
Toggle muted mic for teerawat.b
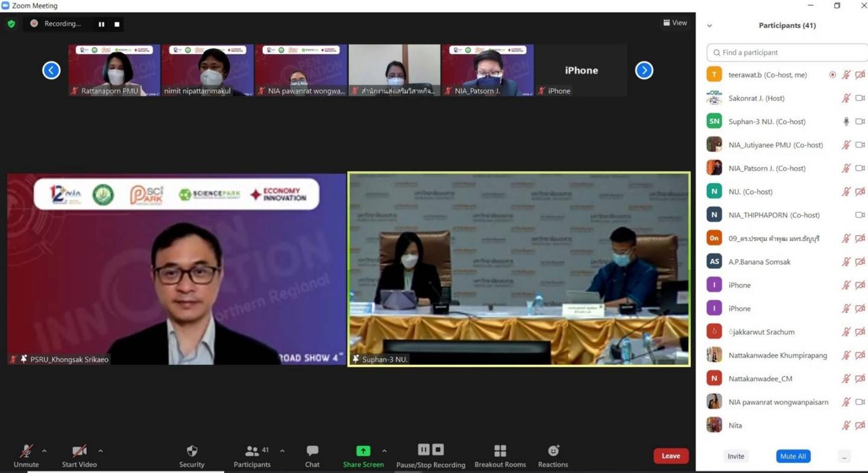pos(846,75)
